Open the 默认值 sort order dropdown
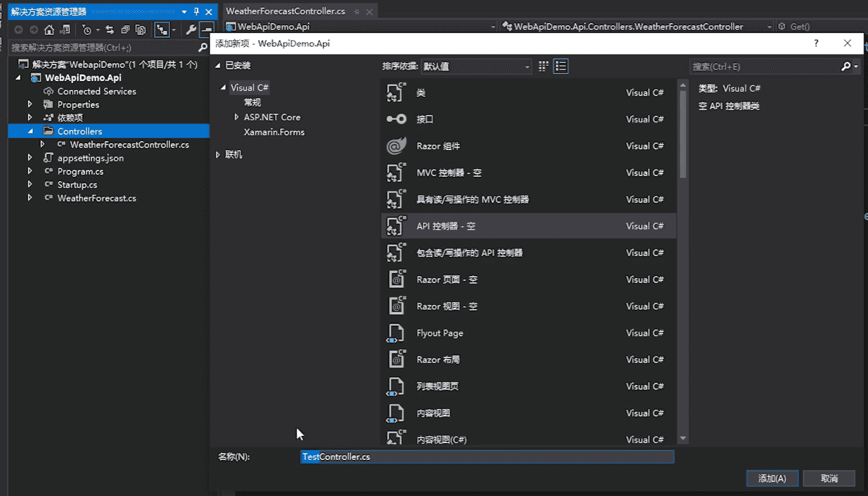The image size is (868, 496). pos(475,66)
